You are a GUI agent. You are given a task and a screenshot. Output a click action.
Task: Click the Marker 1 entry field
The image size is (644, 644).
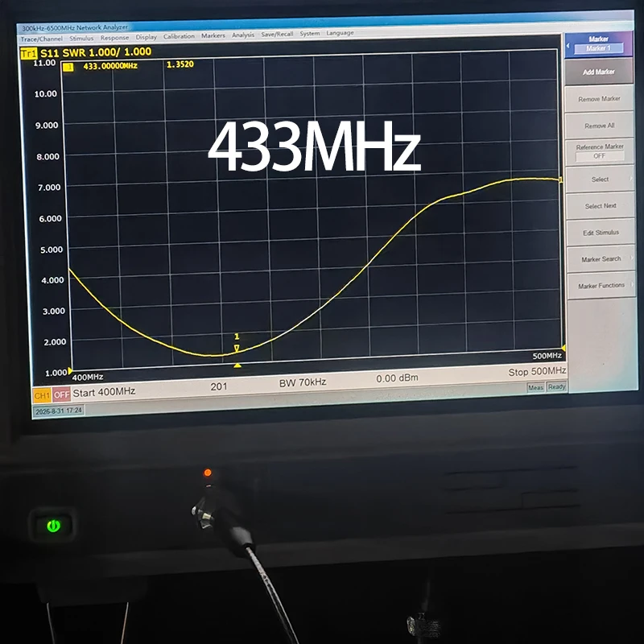[x=598, y=48]
